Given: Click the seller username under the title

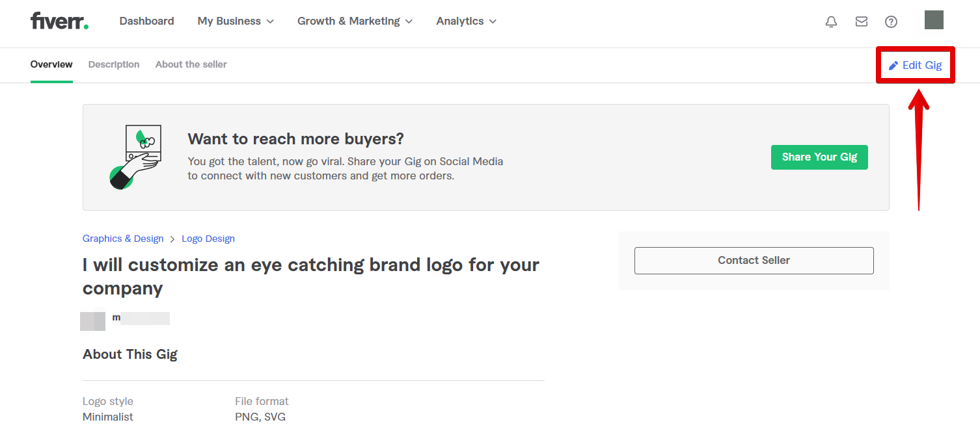Looking at the screenshot, I should [141, 318].
